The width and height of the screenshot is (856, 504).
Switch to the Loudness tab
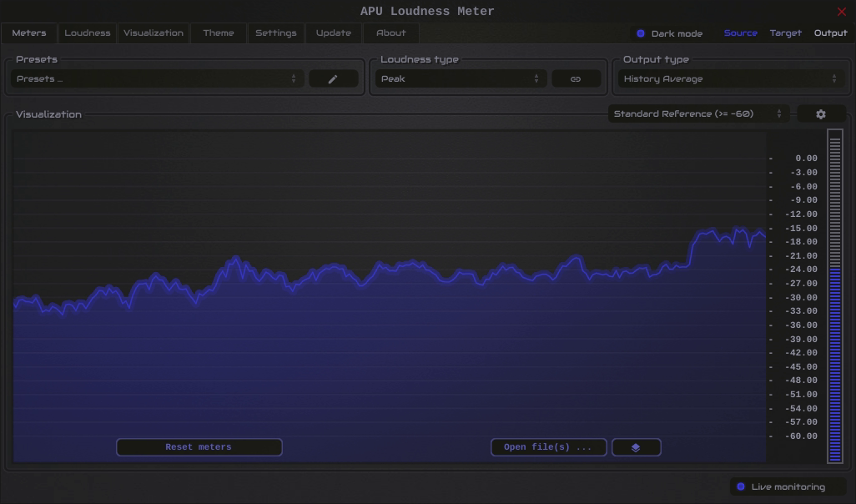click(x=88, y=33)
